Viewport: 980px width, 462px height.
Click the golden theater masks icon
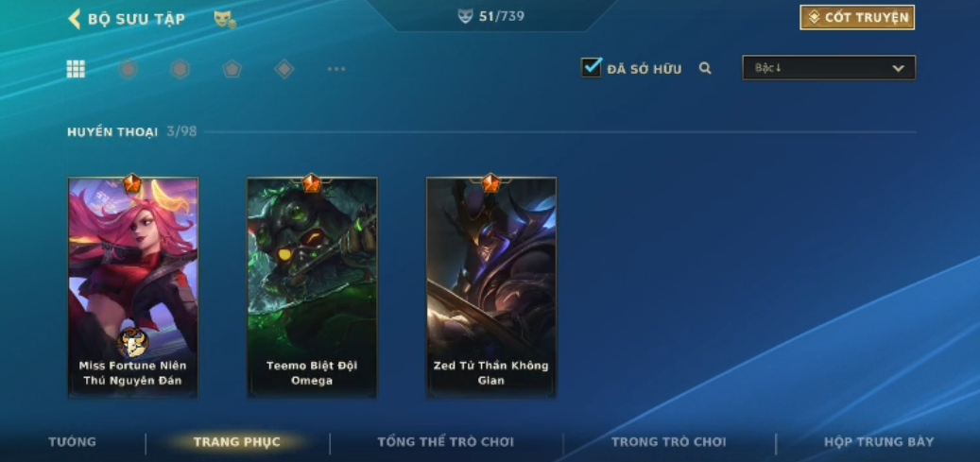tap(224, 20)
